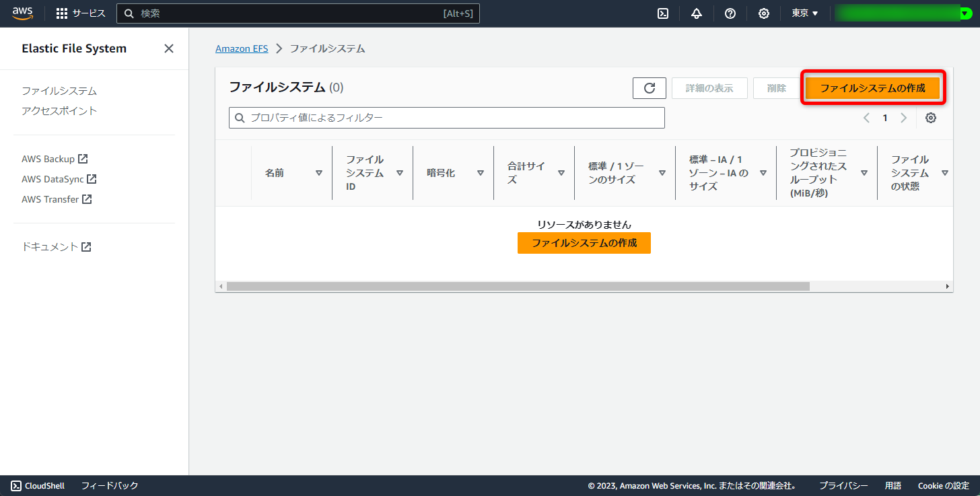This screenshot has height=496, width=980.
Task: Open the account settings gear icon
Action: pyautogui.click(x=764, y=13)
